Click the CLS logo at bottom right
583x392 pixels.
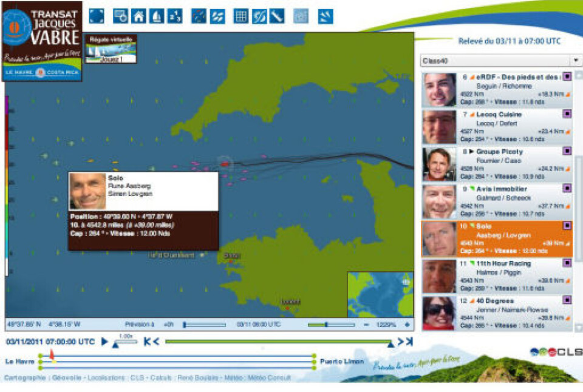pyautogui.click(x=557, y=351)
